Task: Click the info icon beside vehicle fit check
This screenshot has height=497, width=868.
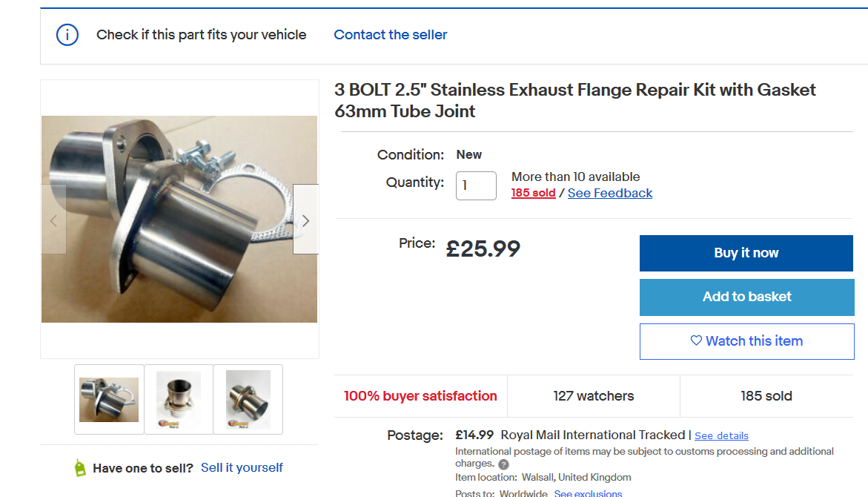Action: click(67, 35)
